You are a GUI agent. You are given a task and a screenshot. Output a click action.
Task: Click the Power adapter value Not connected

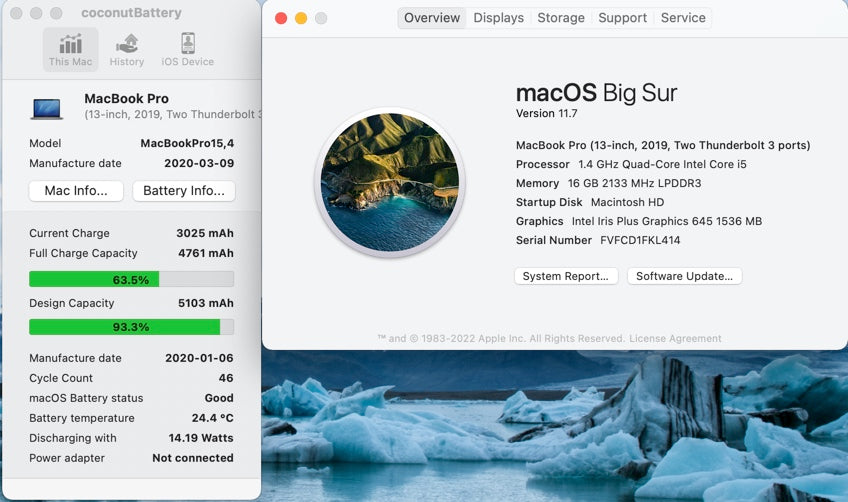pyautogui.click(x=193, y=458)
